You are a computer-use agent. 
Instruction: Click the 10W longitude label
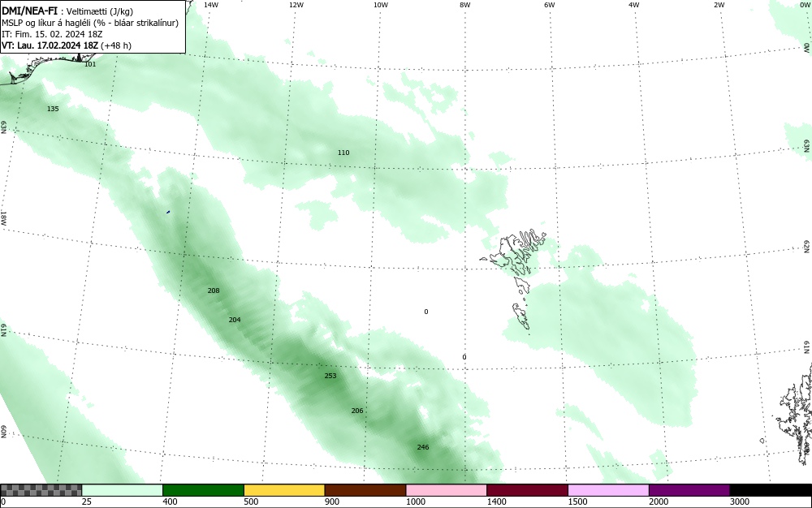click(x=381, y=5)
